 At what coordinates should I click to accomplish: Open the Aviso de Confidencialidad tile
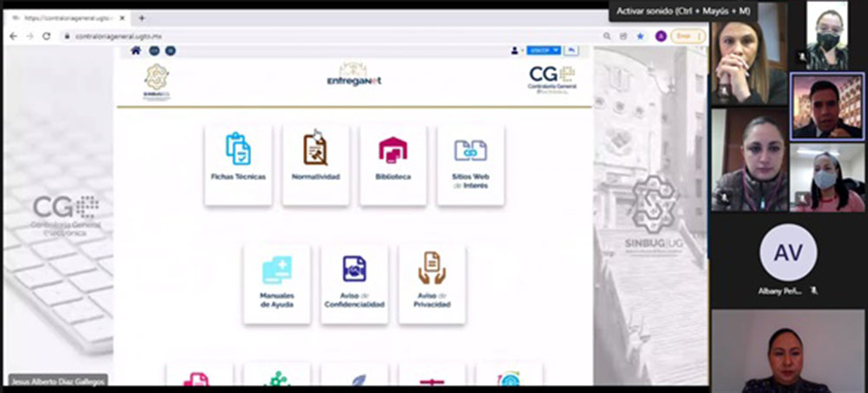pyautogui.click(x=354, y=284)
